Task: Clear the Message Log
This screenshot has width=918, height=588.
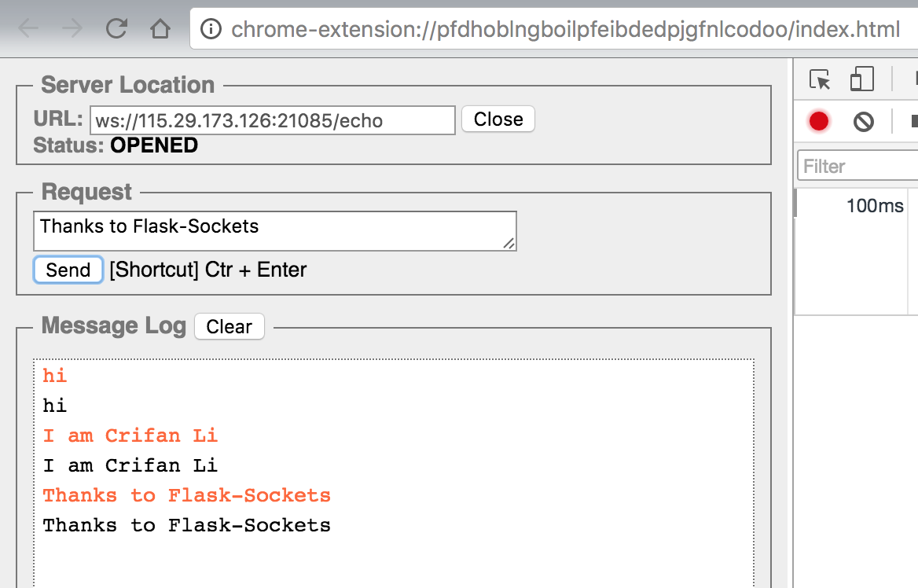Action: pyautogui.click(x=229, y=326)
